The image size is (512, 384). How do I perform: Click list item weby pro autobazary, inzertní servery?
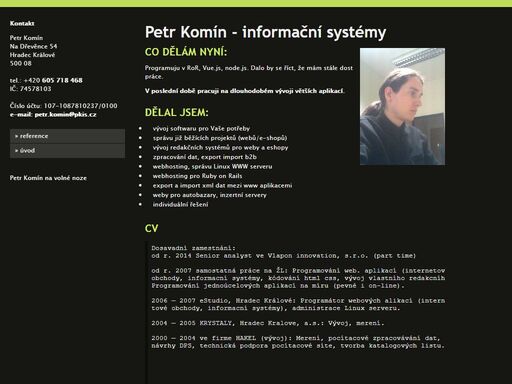209,195
